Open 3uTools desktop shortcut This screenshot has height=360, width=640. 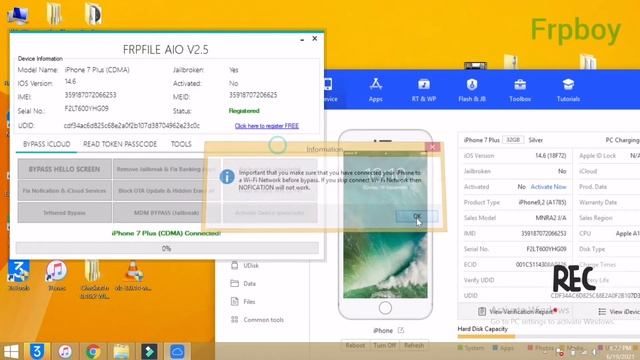click(x=19, y=276)
